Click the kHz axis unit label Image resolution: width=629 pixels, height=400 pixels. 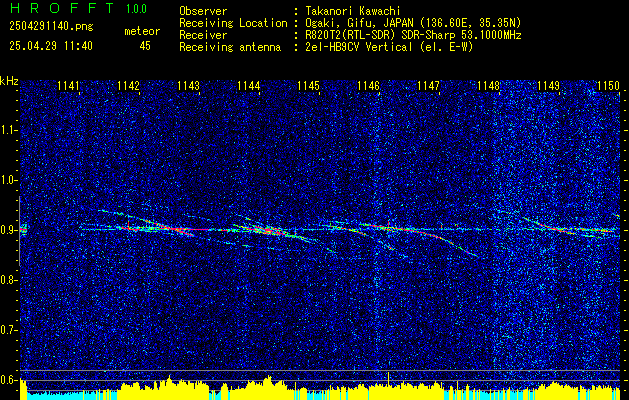coord(9,81)
